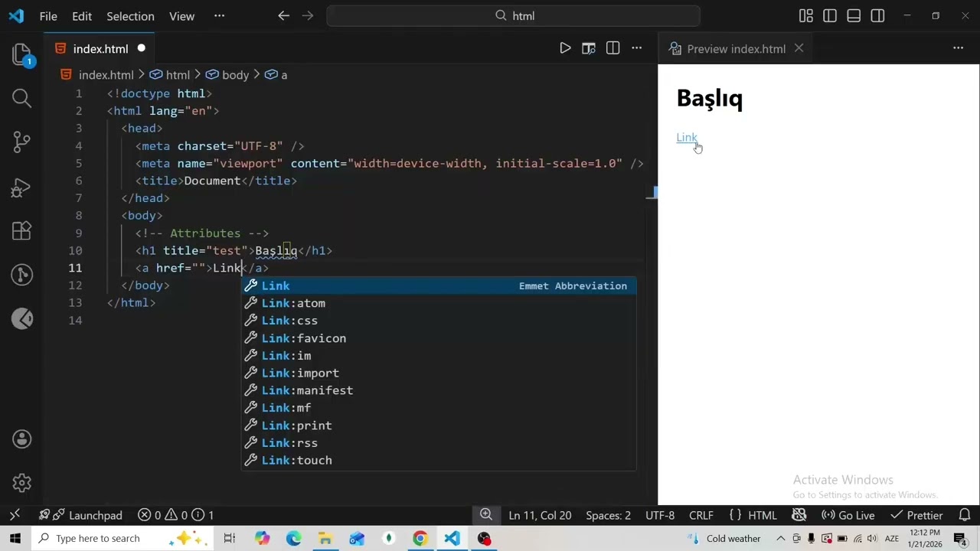Close the Preview index.html tab

pos(799,48)
